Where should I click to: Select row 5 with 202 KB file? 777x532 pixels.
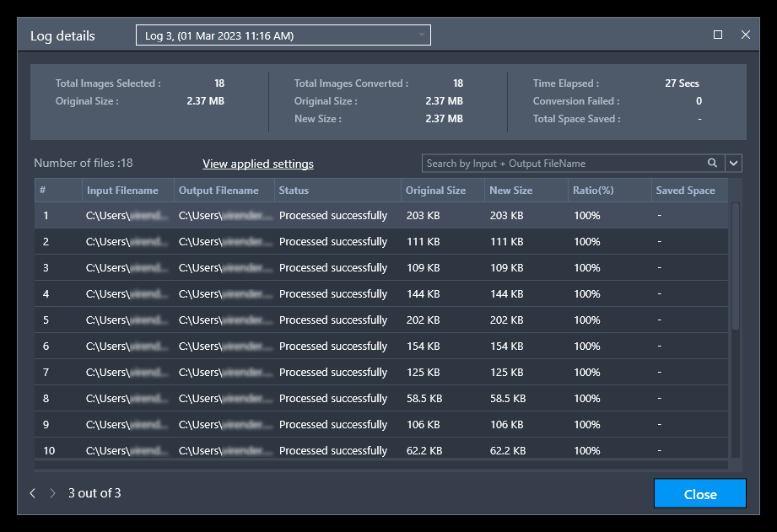(x=381, y=320)
